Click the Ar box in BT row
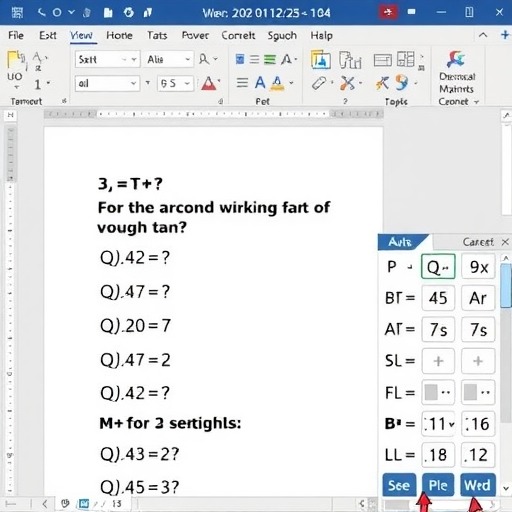Screen dimensions: 512x512 pyautogui.click(x=478, y=298)
